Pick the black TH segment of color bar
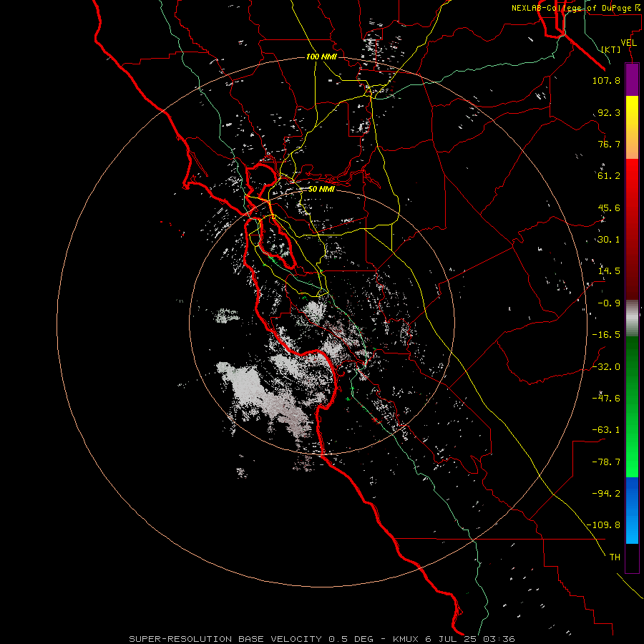 click(632, 557)
